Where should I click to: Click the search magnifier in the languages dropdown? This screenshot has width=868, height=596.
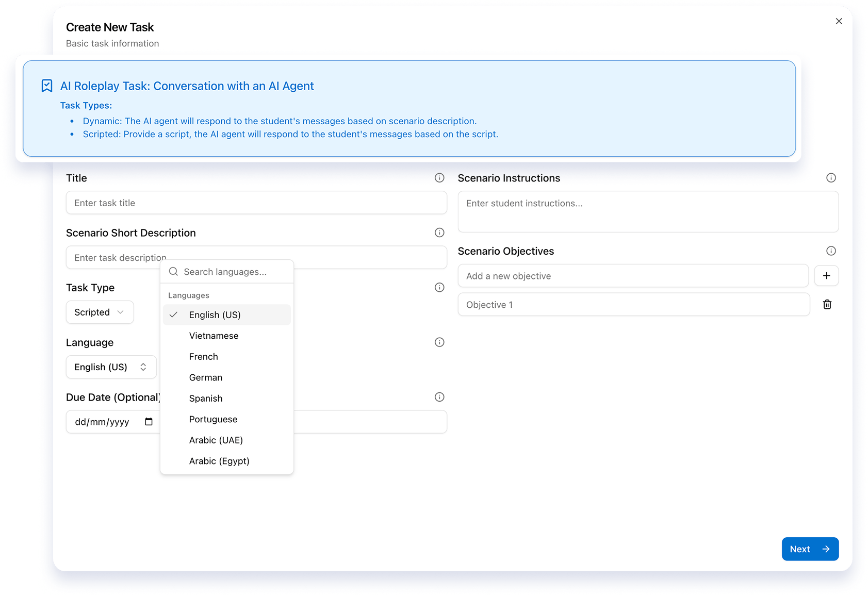click(173, 271)
